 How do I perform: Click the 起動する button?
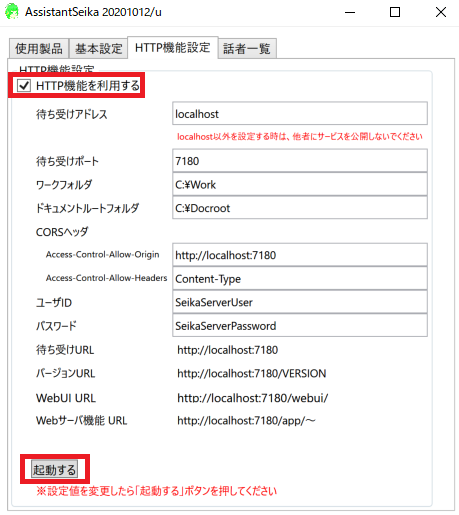[54, 469]
